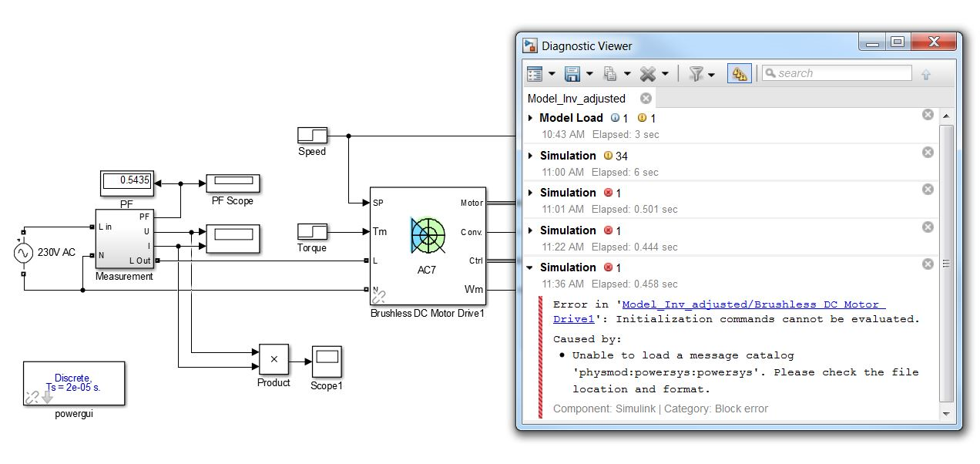Dismiss the Simulation 11:22 AM entry
This screenshot has width=980, height=464.
[x=928, y=227]
